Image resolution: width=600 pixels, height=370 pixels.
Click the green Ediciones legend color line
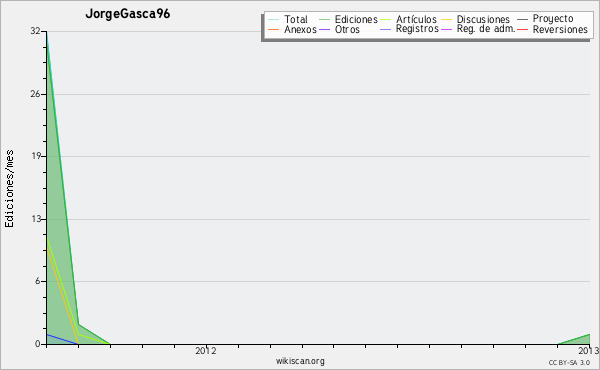324,19
